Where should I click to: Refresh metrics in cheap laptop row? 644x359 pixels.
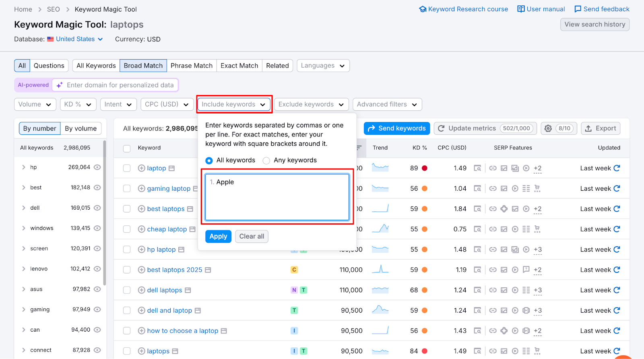[617, 229]
